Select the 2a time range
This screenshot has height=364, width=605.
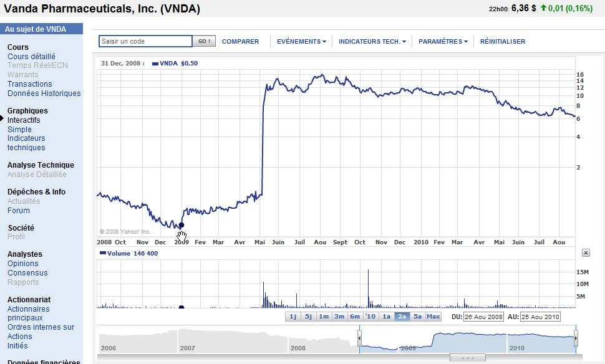click(402, 317)
